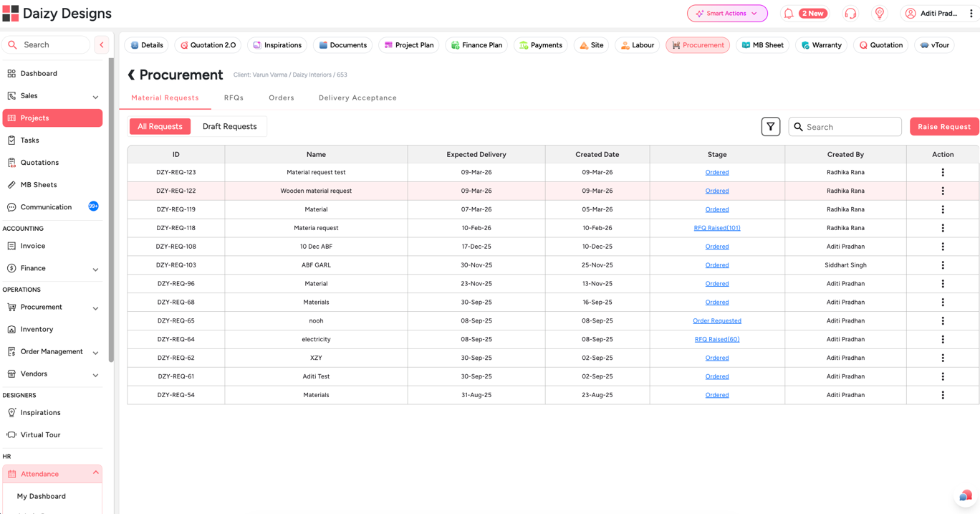This screenshot has width=980, height=514.
Task: Open the action menu for DZY-REQ-123
Action: 943,172
